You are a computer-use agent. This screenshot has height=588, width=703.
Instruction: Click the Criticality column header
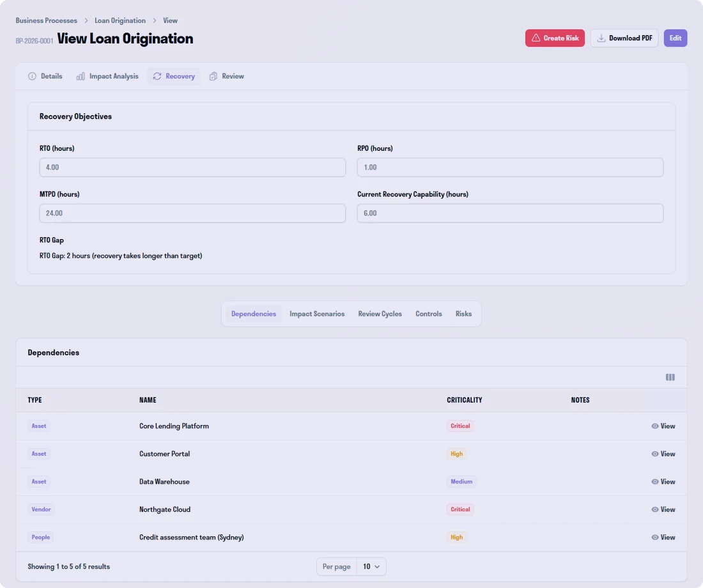(x=464, y=400)
